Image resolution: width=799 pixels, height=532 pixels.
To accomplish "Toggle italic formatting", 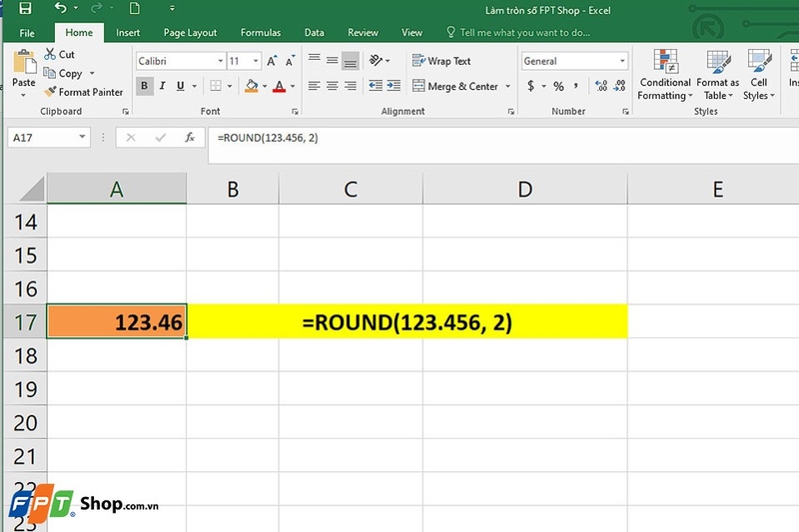I will (x=162, y=86).
